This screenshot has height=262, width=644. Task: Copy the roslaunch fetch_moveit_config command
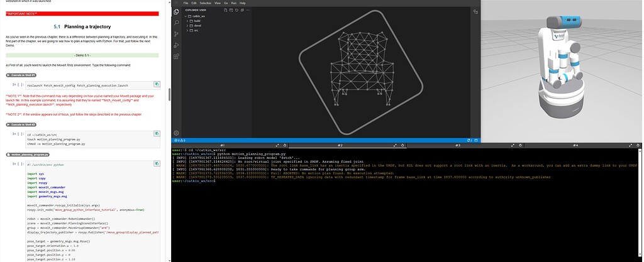coord(157,84)
